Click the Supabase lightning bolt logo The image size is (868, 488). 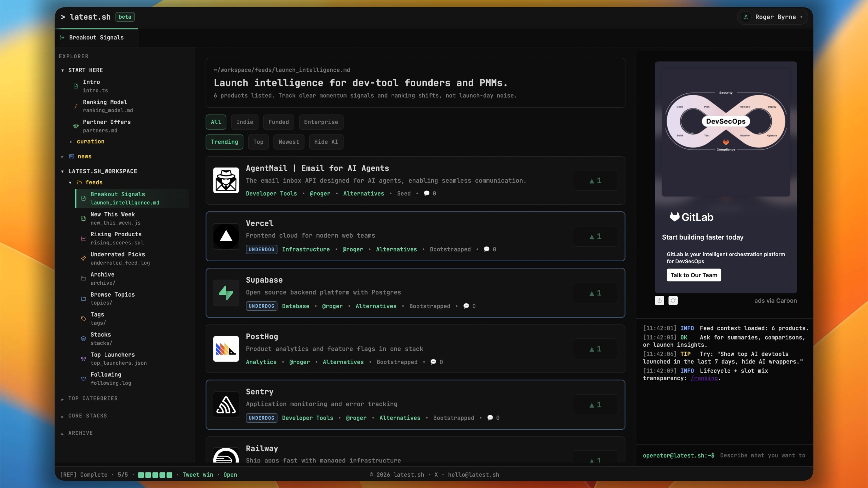click(x=226, y=293)
